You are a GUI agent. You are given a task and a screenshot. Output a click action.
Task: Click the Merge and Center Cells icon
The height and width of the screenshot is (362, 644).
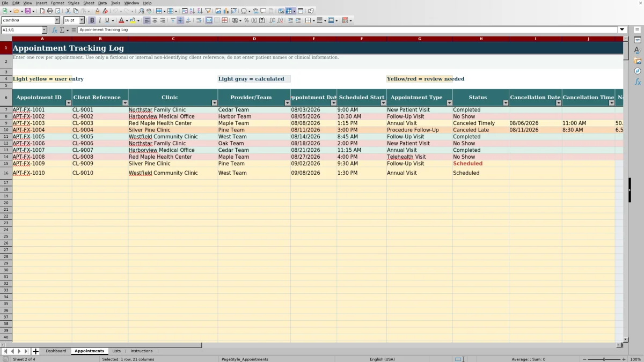click(209, 20)
